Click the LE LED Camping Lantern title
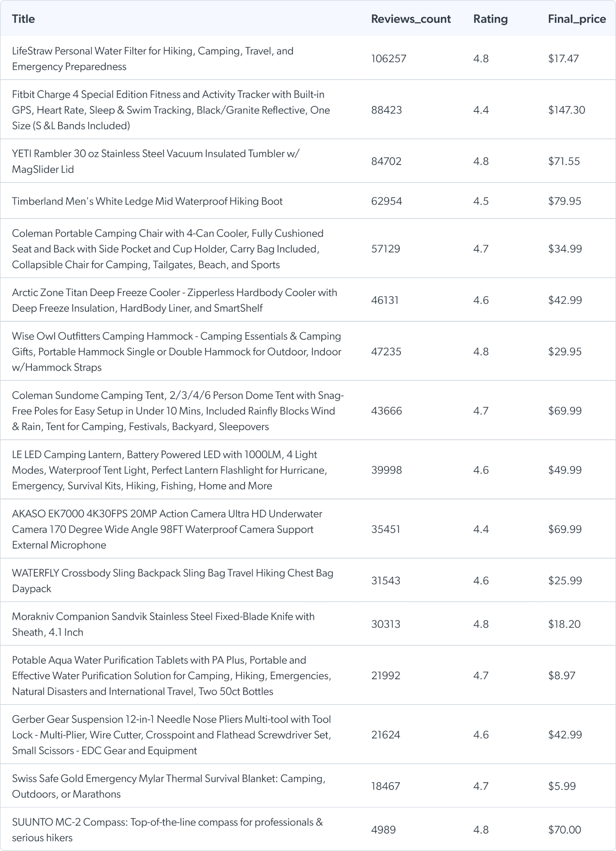616x851 pixels. point(169,470)
